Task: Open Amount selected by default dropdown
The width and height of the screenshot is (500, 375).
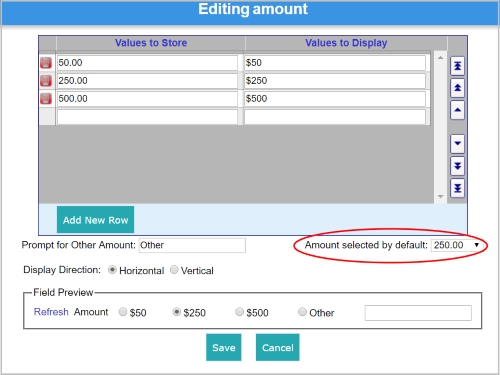Action: coord(456,245)
